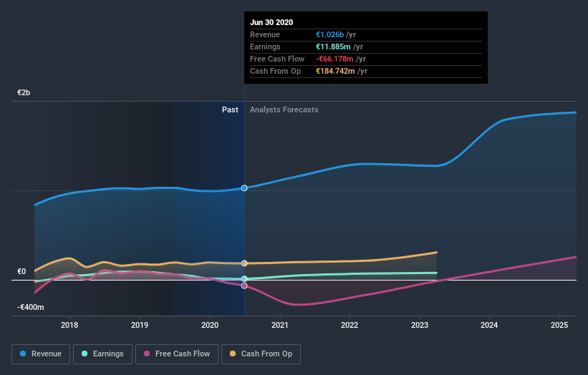
Task: Click the €0 y-axis label
Action: [x=21, y=272]
